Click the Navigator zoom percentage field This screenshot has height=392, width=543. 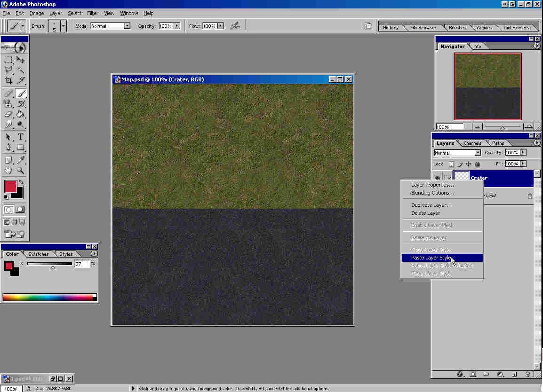(449, 127)
